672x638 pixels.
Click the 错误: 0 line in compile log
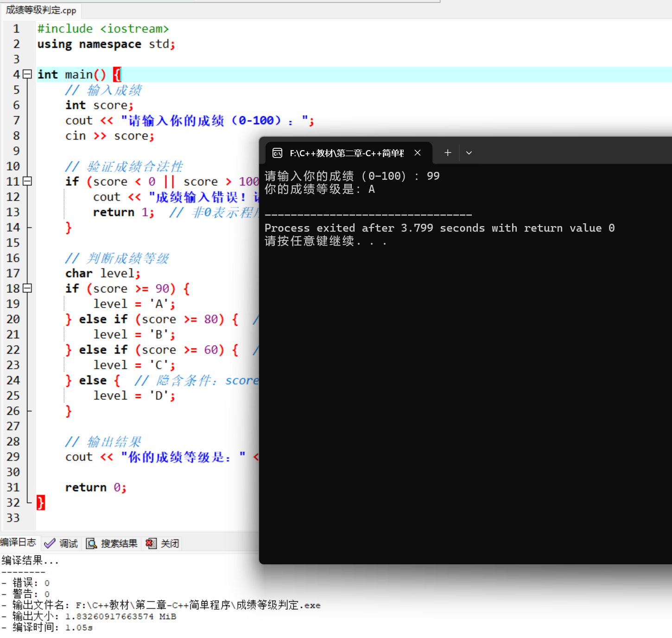click(x=26, y=583)
